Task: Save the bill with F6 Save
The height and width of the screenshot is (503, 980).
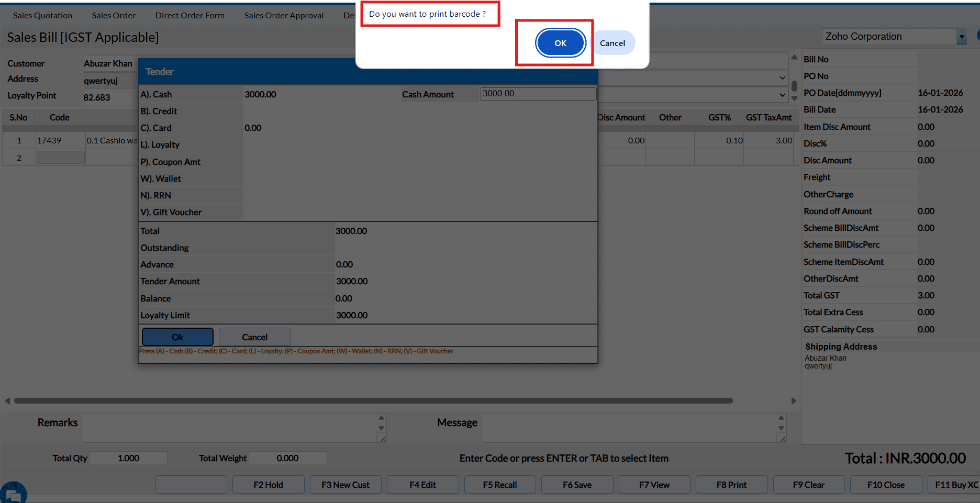Action: point(577,485)
